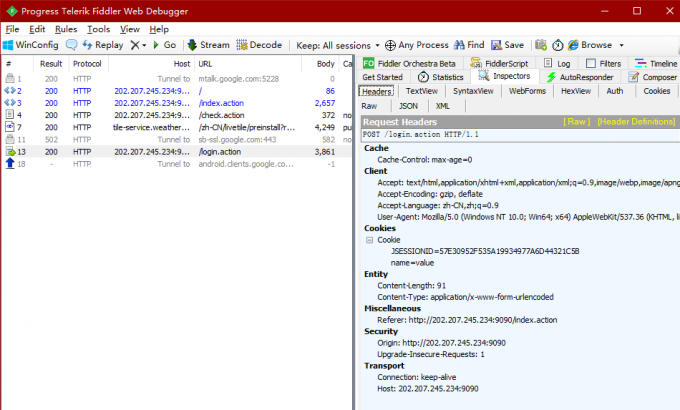Open the Rules menu
The height and width of the screenshot is (410, 680).
click(x=66, y=29)
